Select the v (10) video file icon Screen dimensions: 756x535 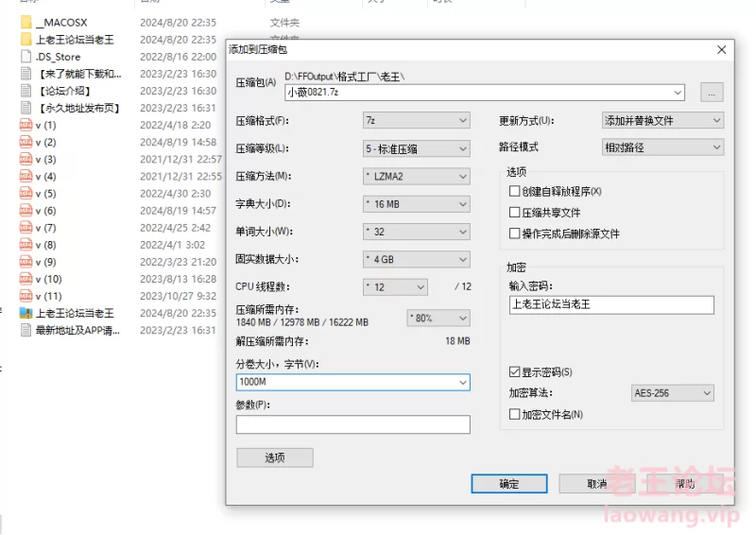coord(26,279)
